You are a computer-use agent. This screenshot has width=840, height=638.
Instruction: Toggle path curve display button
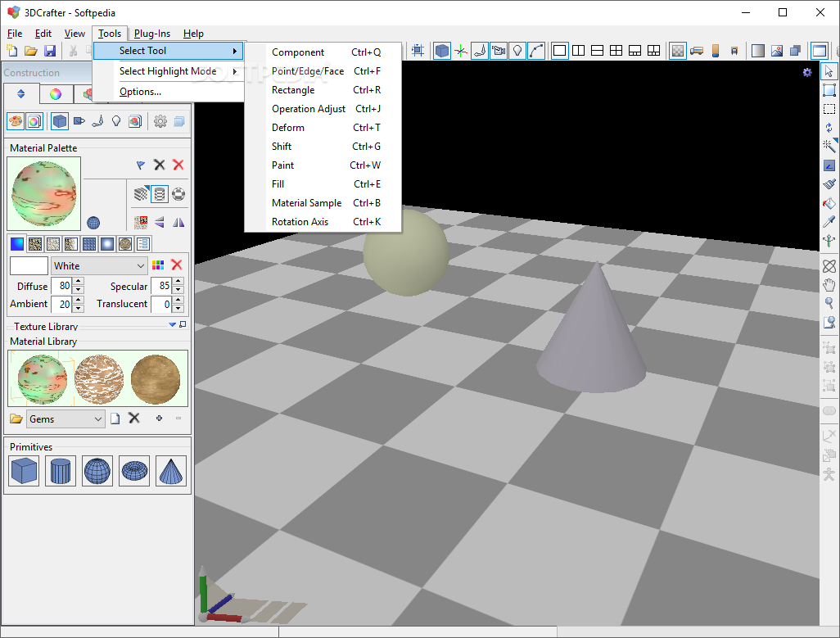point(536,51)
